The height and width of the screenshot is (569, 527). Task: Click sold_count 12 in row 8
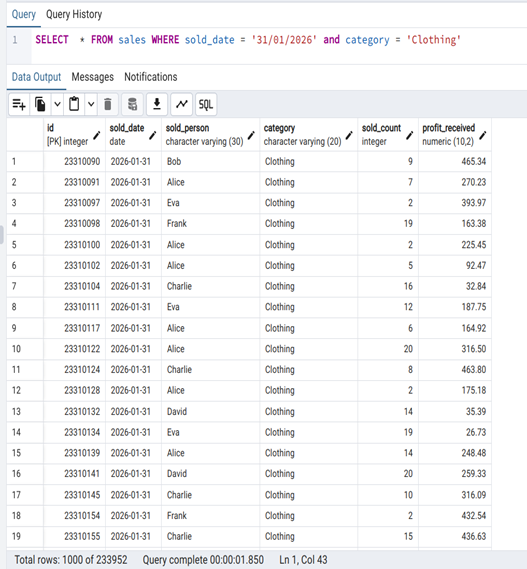(x=388, y=307)
